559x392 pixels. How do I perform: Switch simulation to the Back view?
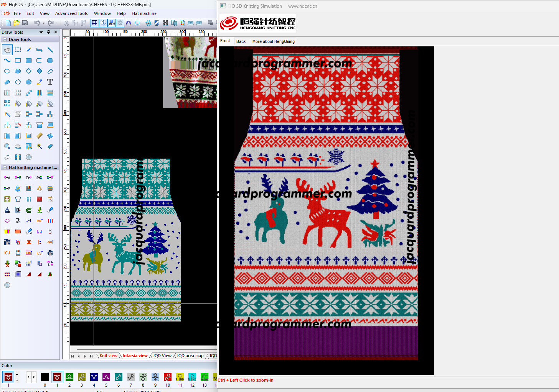coord(241,41)
